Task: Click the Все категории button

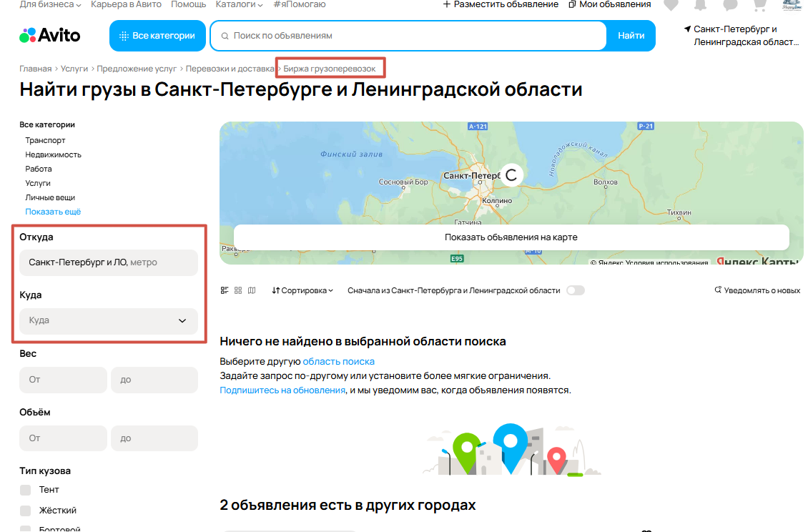Action: coord(158,36)
